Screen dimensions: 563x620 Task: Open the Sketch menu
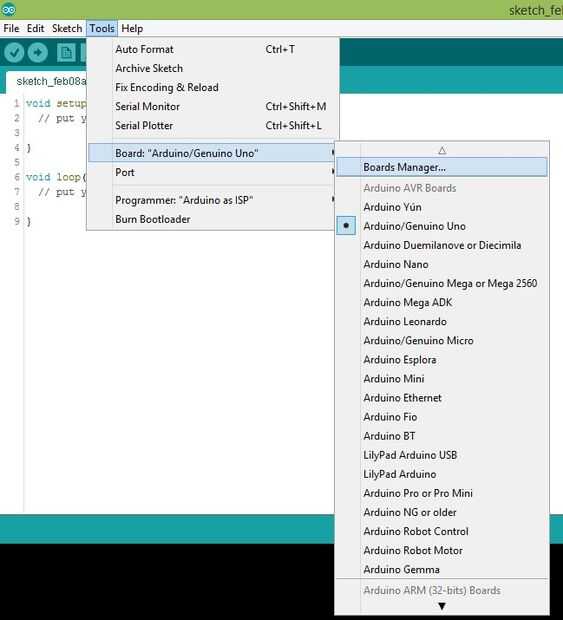click(67, 28)
